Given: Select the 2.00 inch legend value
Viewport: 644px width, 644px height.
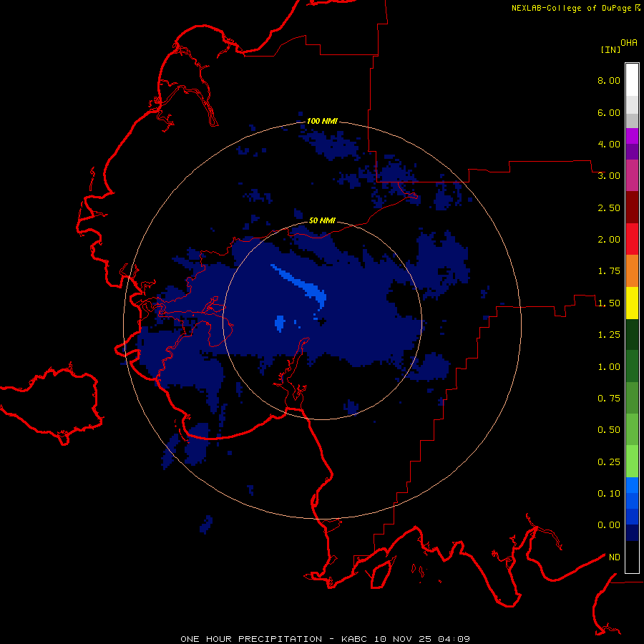Looking at the screenshot, I should coord(609,240).
